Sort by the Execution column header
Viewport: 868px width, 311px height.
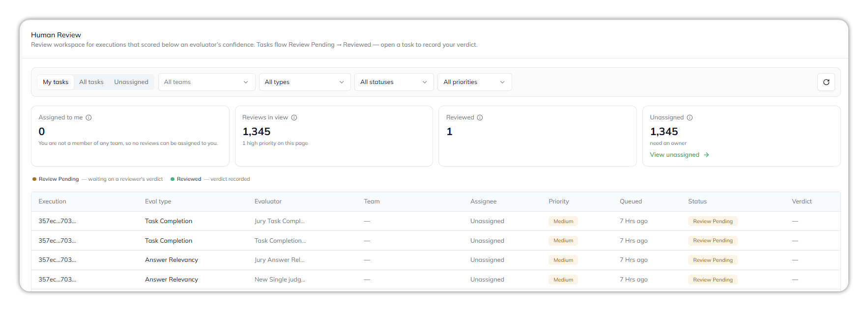click(x=53, y=201)
